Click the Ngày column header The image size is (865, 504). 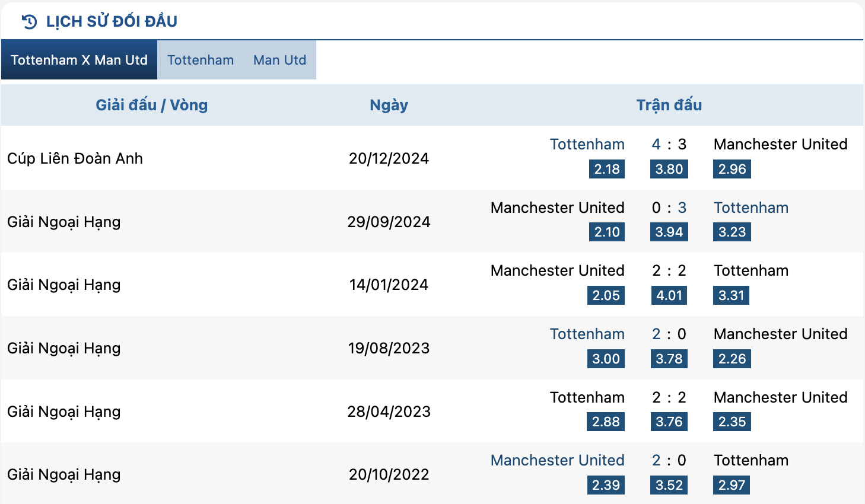pos(389,105)
